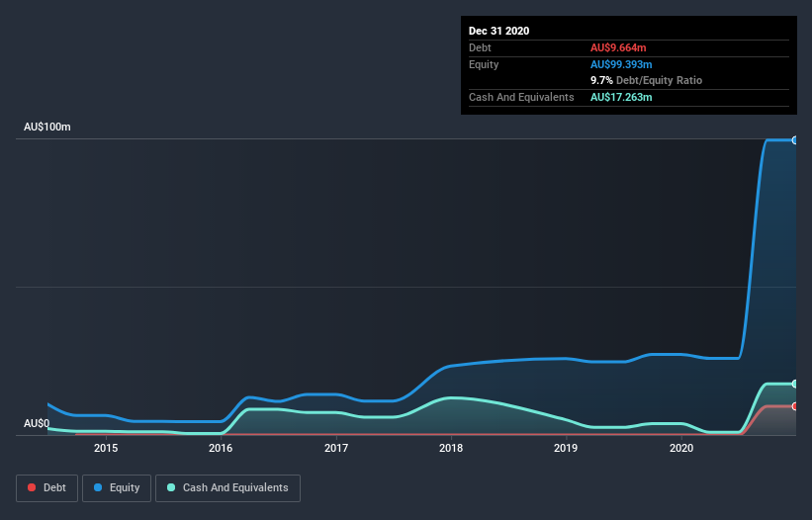Viewport: 812px width, 520px height.
Task: Click the 9.7% Debt/Equity Ratio text
Action: [x=646, y=81]
